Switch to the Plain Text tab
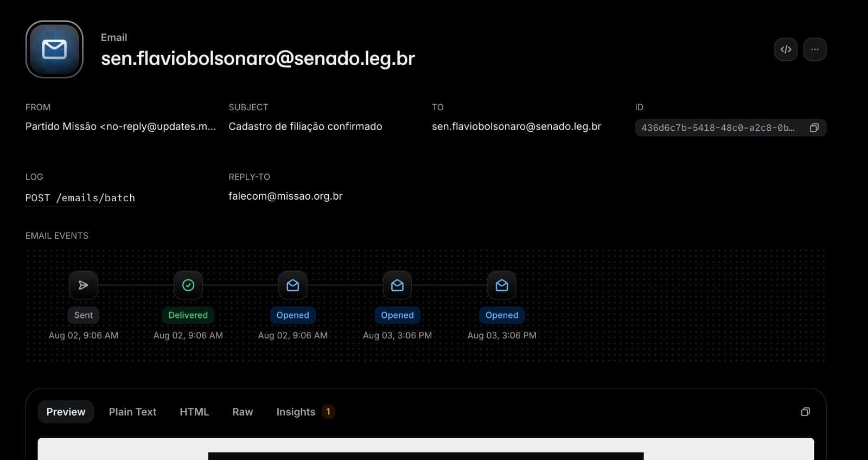Image resolution: width=868 pixels, height=460 pixels. 132,412
